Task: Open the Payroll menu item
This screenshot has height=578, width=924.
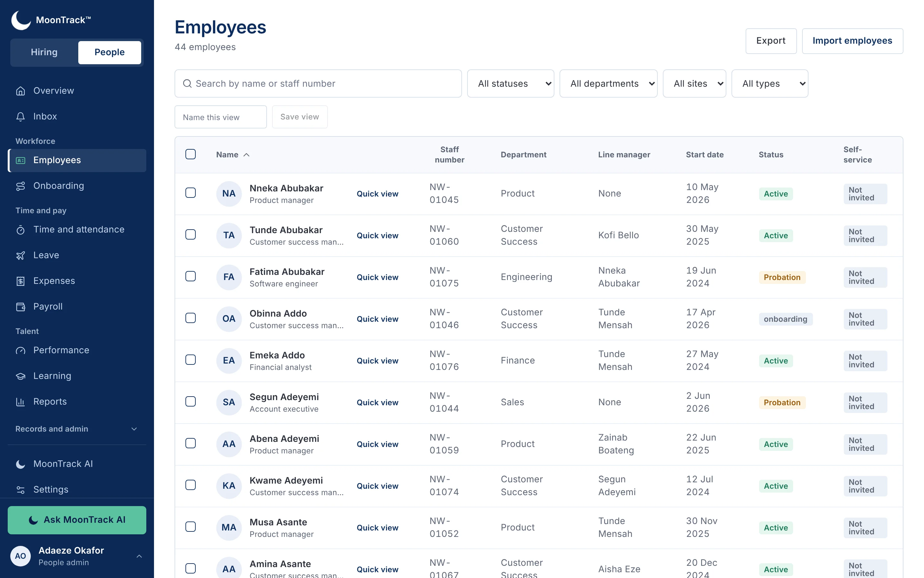Action: click(77, 307)
